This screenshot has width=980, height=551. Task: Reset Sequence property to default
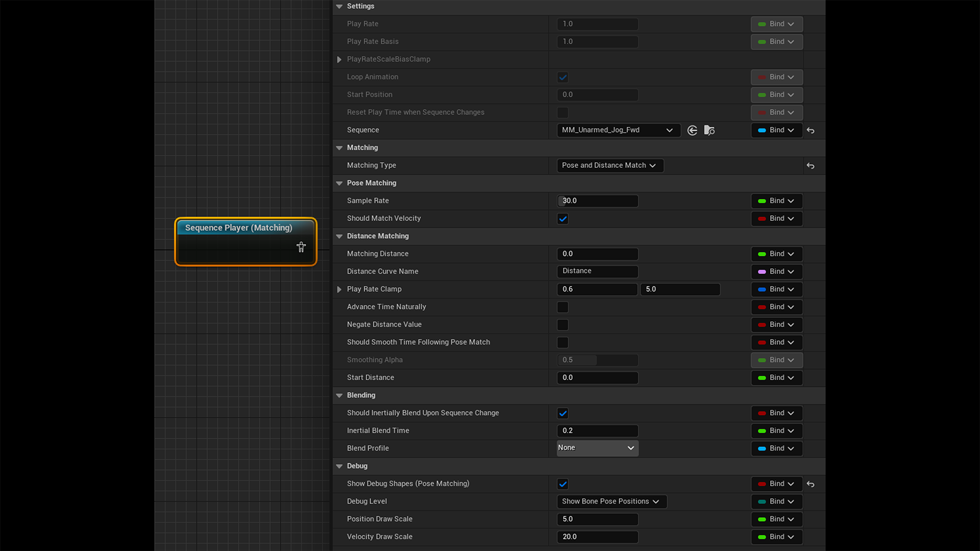tap(811, 131)
